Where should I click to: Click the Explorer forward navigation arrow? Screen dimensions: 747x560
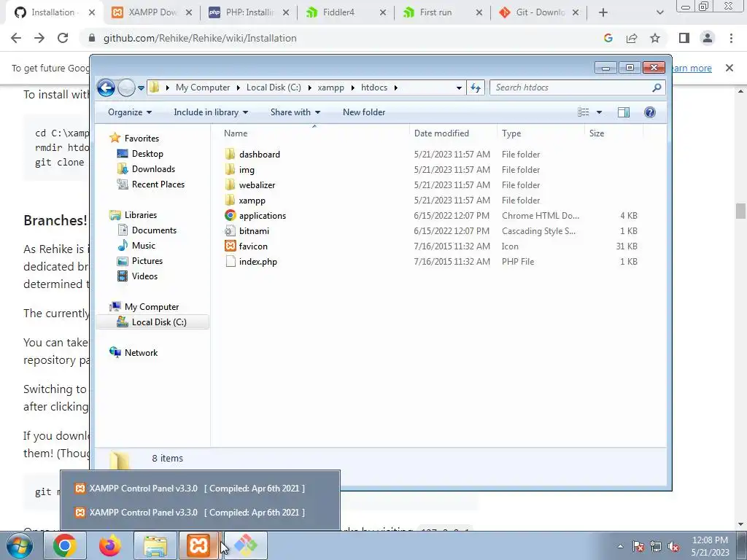coord(126,87)
